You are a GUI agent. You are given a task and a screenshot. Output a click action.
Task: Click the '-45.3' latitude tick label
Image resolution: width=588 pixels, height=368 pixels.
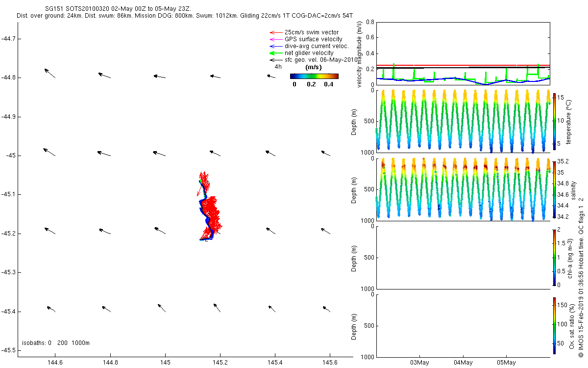pos(8,272)
